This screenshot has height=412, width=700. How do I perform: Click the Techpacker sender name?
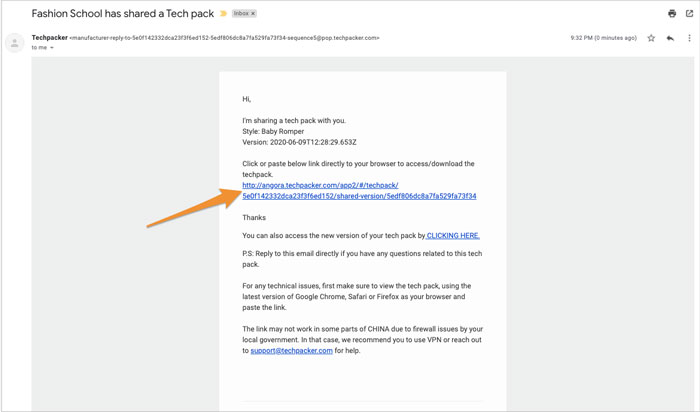(49, 38)
